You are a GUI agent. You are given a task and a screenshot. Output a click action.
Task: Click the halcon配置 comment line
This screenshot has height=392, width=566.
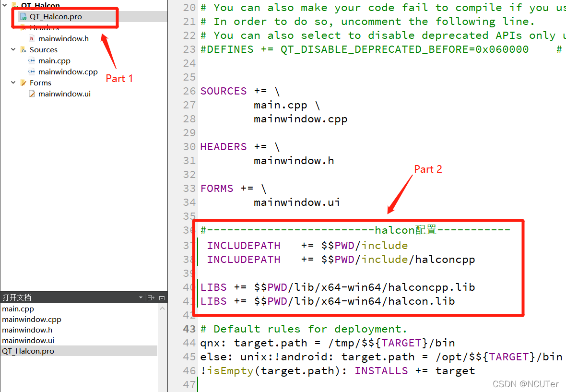click(x=355, y=230)
